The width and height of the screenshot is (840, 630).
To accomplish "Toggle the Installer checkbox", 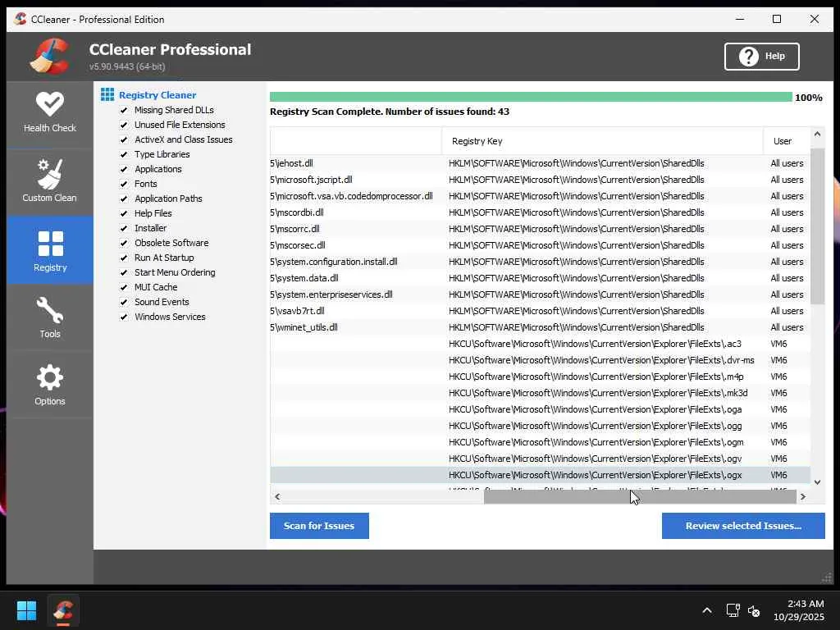I will pyautogui.click(x=124, y=228).
